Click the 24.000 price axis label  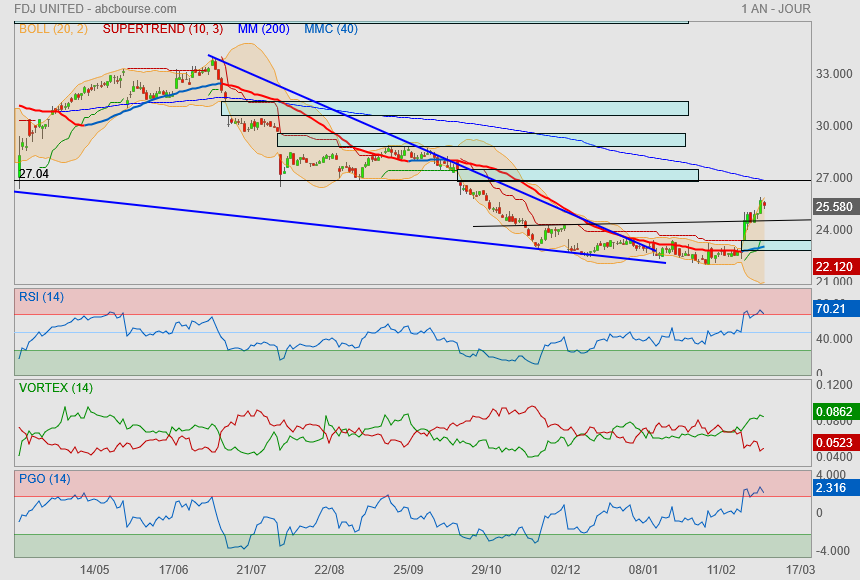click(834, 230)
